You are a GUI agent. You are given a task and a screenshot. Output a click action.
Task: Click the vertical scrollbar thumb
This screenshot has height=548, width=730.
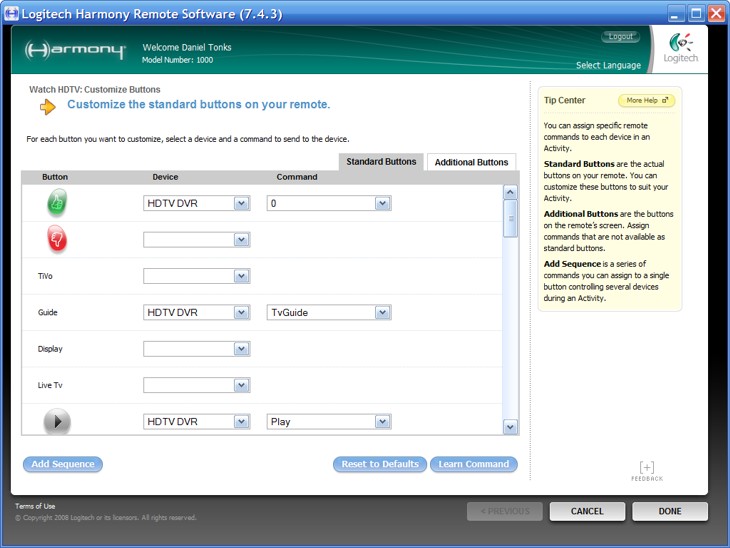point(510,218)
